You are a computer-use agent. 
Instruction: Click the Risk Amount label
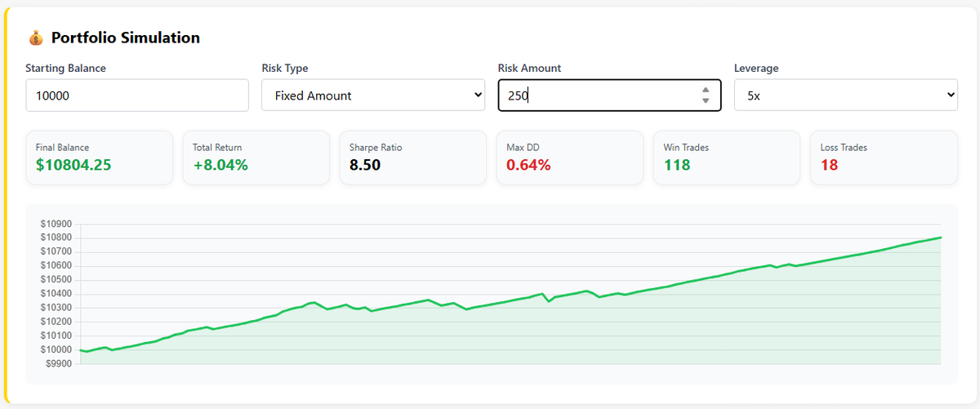(529, 68)
